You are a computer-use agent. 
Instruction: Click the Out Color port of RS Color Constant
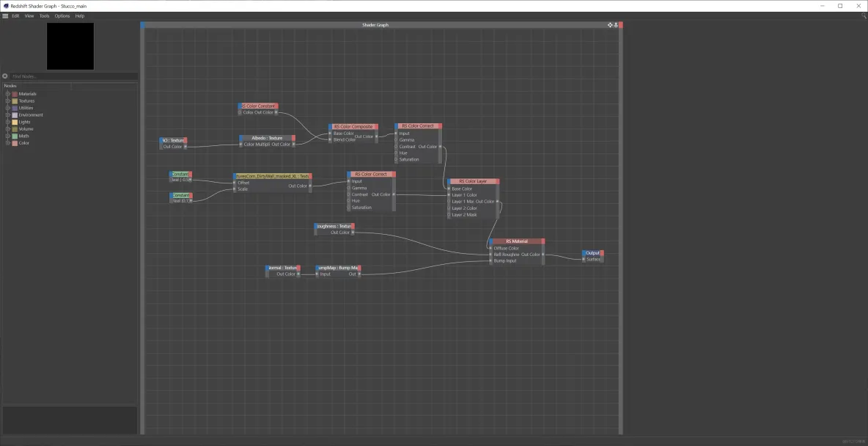pyautogui.click(x=276, y=112)
